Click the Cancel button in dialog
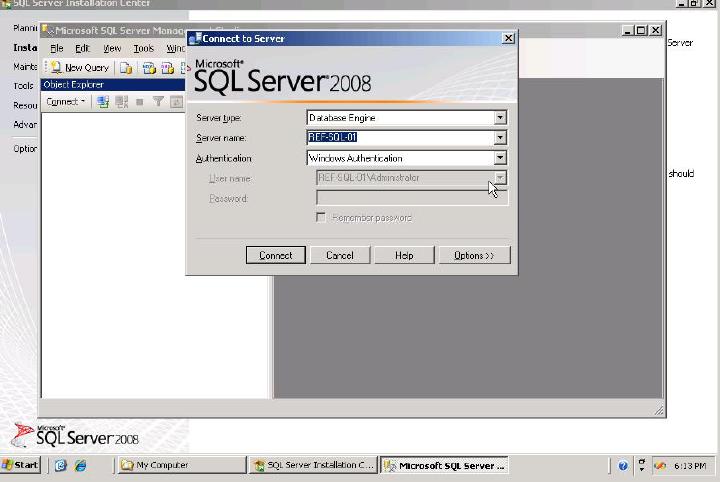 [340, 255]
